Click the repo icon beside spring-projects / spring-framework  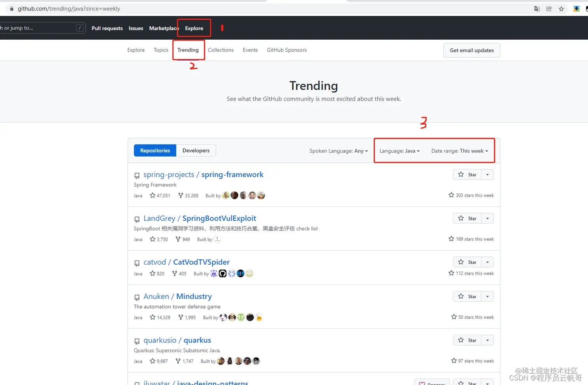coord(137,176)
